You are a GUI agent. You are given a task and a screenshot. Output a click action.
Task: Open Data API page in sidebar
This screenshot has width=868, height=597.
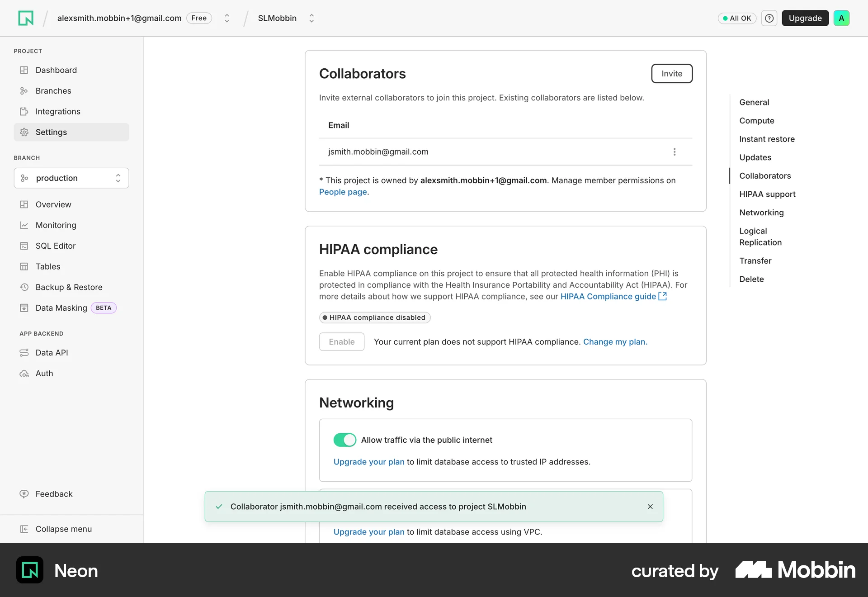point(71,353)
